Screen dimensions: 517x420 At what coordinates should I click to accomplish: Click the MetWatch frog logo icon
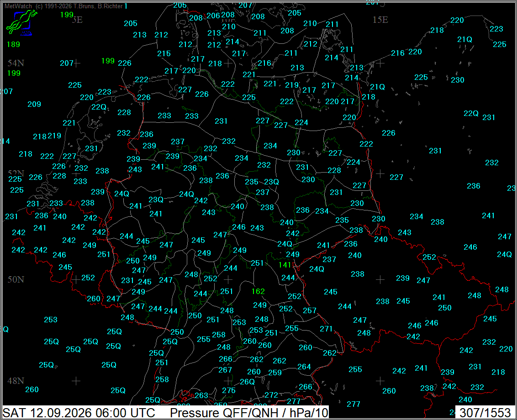[x=21, y=22]
